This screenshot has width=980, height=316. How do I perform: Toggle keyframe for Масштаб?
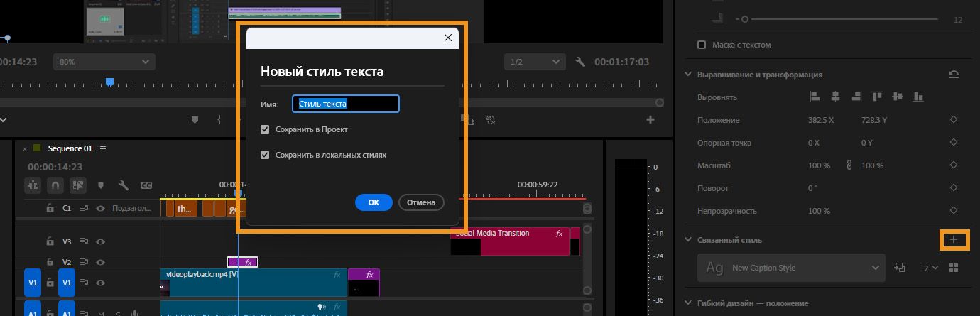pyautogui.click(x=954, y=165)
